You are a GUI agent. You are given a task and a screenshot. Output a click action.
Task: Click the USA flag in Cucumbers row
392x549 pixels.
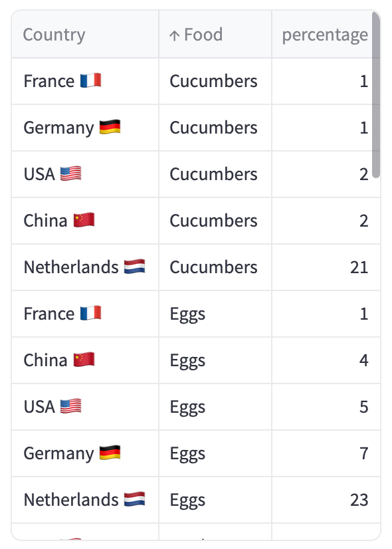(70, 173)
